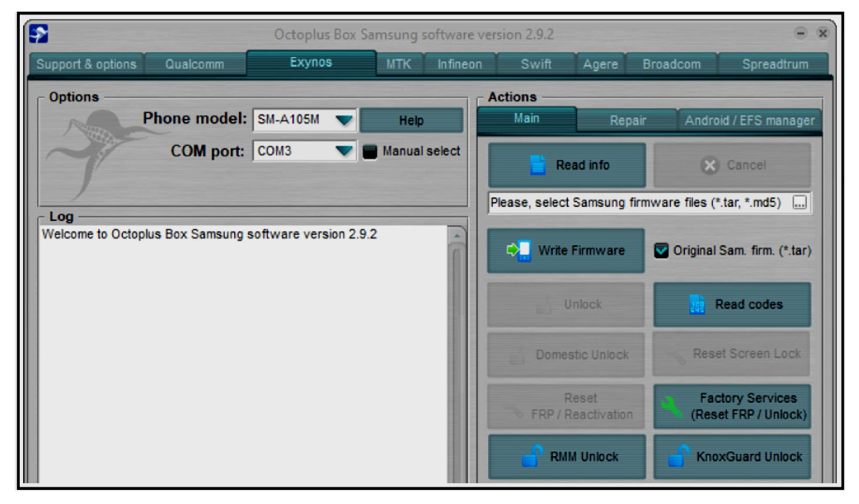The image size is (859, 504).
Task: Click the green wrench Factory Services icon
Action: tap(671, 407)
